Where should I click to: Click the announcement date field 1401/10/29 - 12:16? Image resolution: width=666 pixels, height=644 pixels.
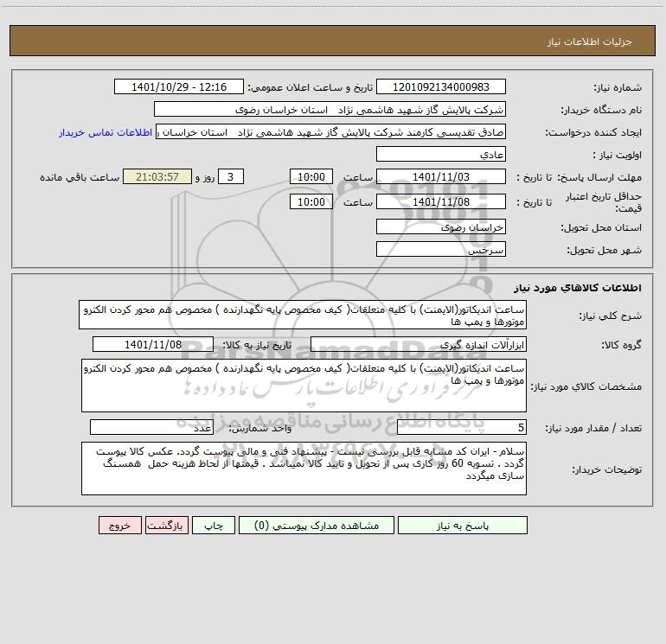point(179,86)
